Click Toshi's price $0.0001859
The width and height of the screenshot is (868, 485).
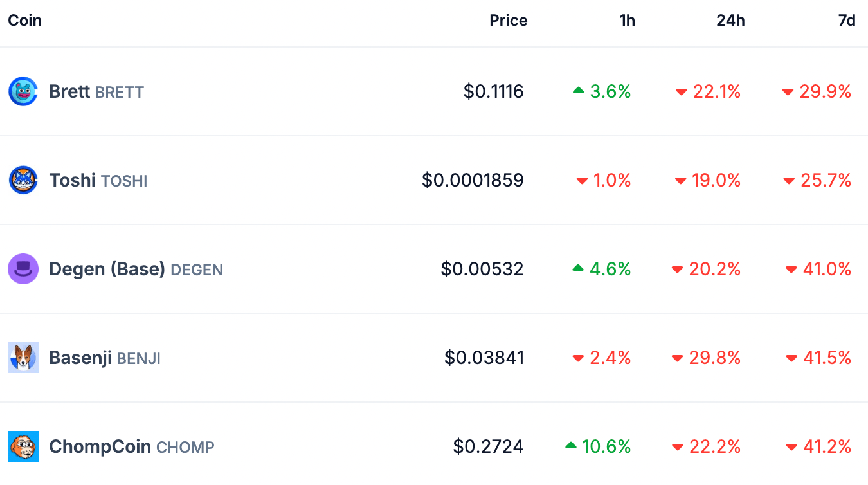tap(473, 180)
